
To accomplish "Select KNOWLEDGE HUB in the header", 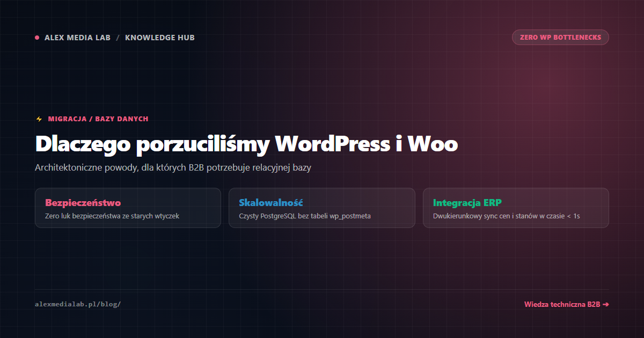I will (x=160, y=38).
